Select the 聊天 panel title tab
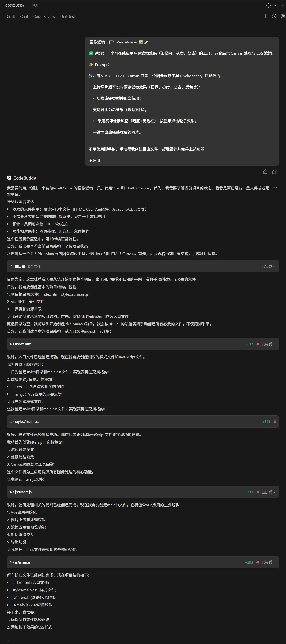 click(35, 5)
